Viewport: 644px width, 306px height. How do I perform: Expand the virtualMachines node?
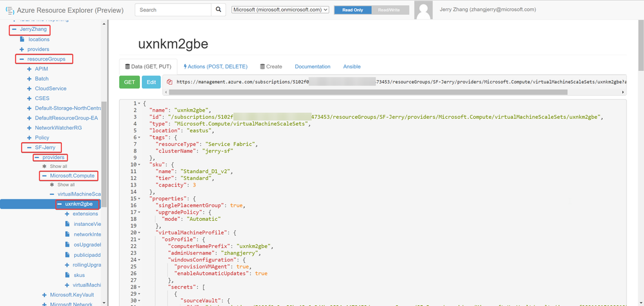coord(67,285)
